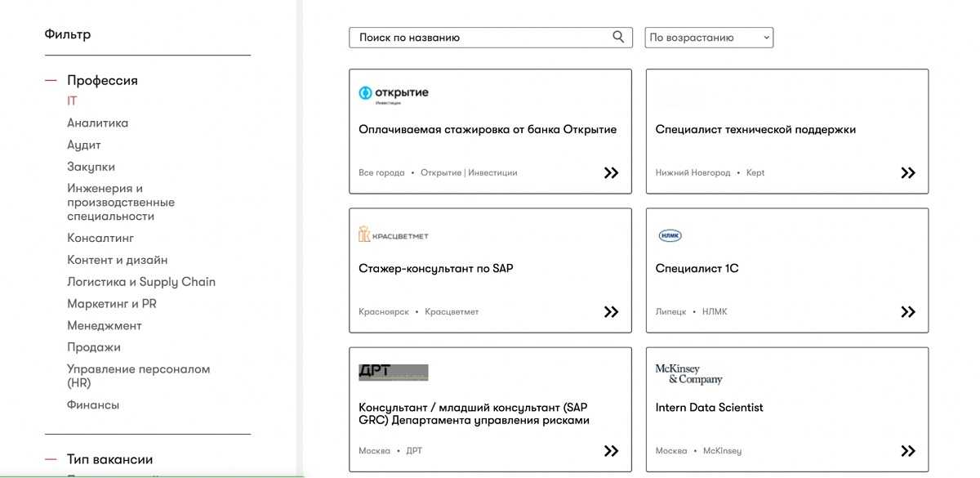Click arrow icon on ДРТ consultant card
980x478 pixels.
(x=611, y=450)
